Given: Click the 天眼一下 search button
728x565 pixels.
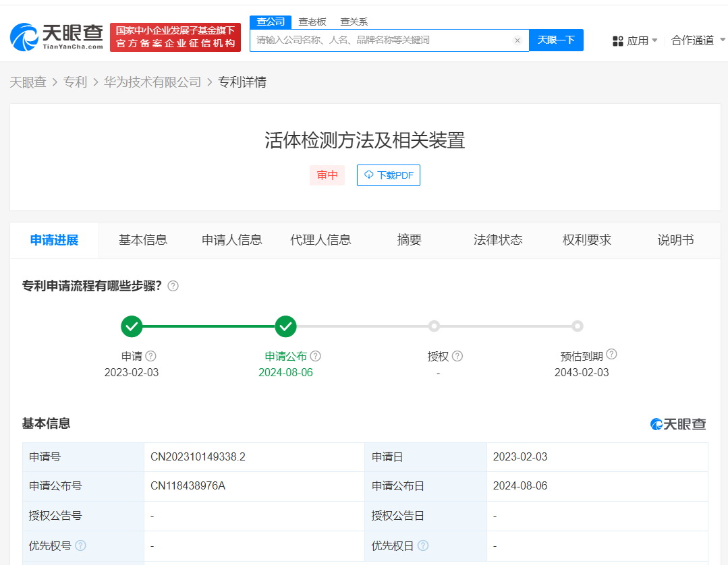Looking at the screenshot, I should click(x=555, y=40).
